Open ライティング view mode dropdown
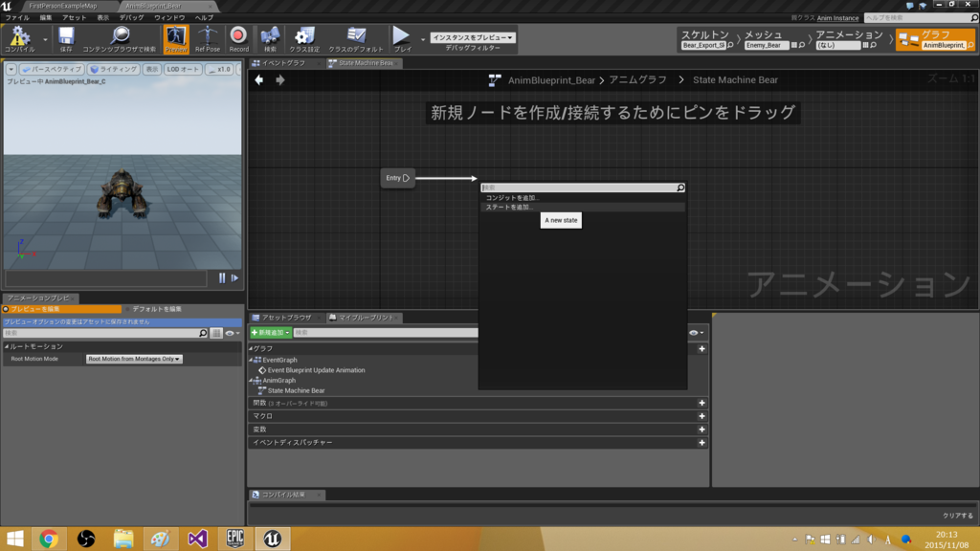The image size is (980, 551). [x=113, y=69]
